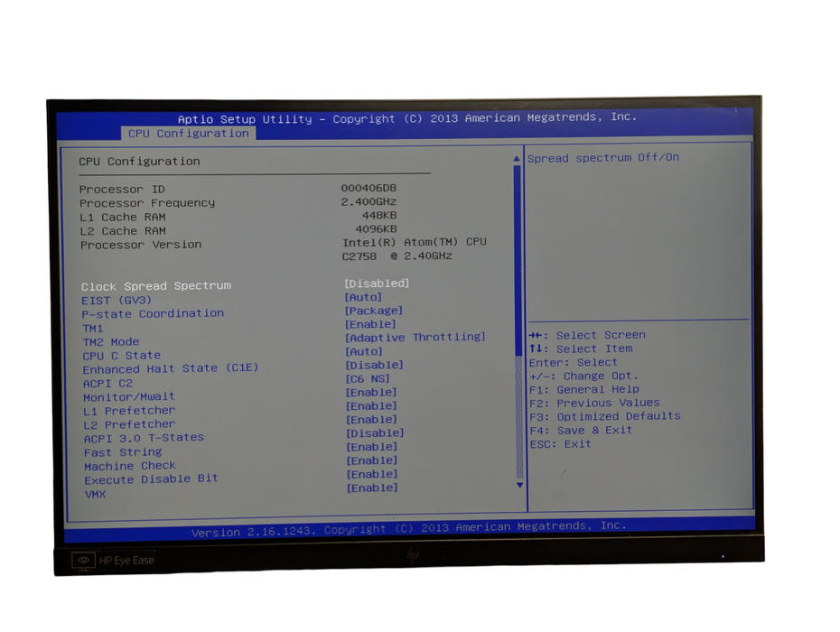840x632 pixels.
Task: Select the EIST (GV3) option
Action: tap(117, 300)
